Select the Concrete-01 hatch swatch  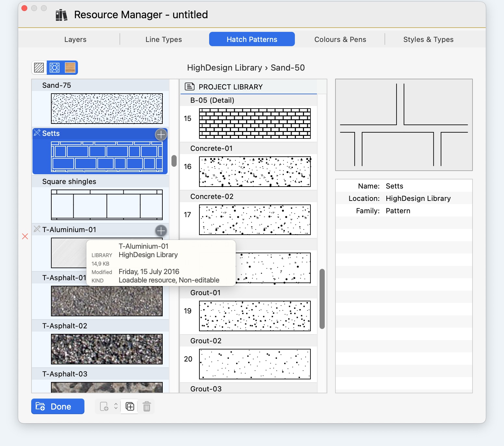click(255, 172)
